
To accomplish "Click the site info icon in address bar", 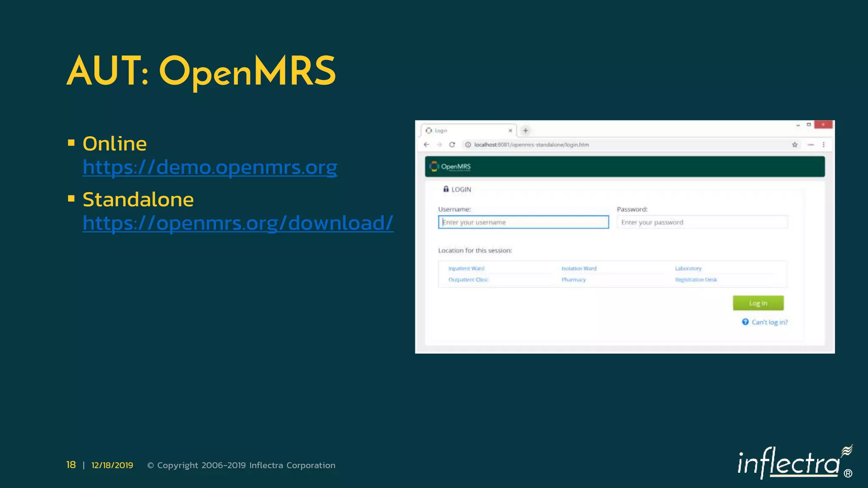I will tap(468, 144).
